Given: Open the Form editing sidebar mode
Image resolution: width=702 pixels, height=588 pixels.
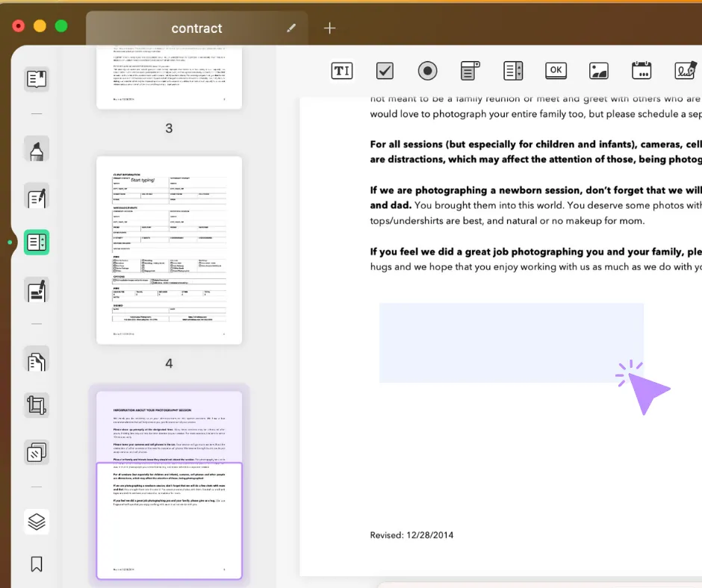Looking at the screenshot, I should (36, 243).
